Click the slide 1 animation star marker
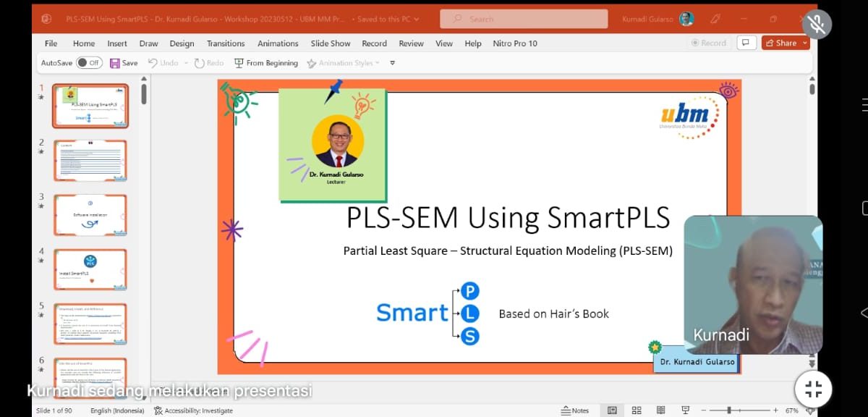 click(41, 97)
